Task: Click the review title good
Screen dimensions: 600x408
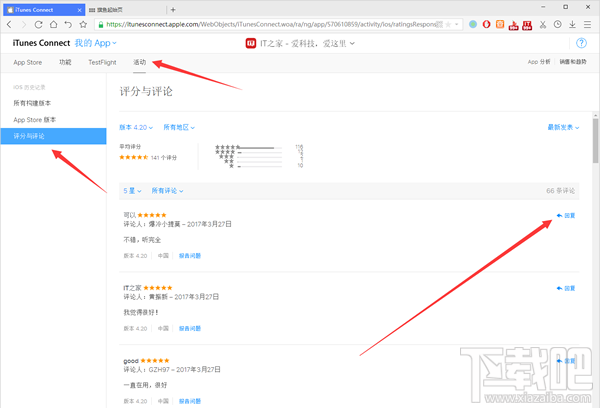Action: click(x=131, y=361)
